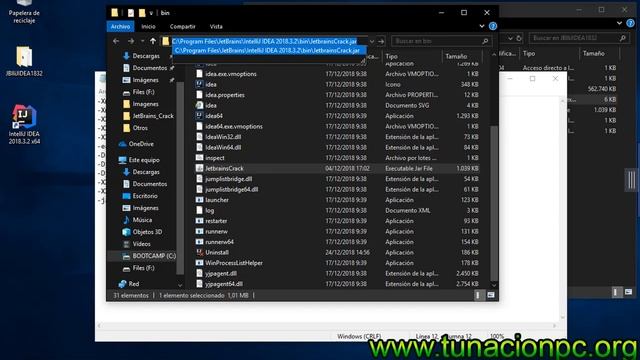Expand the ribbon with the chevron

pos(482,26)
